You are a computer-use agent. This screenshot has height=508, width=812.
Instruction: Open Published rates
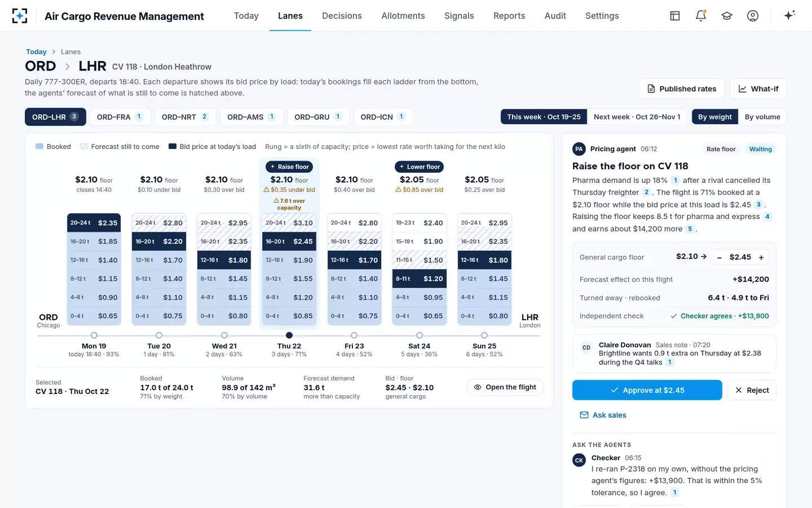coord(682,89)
